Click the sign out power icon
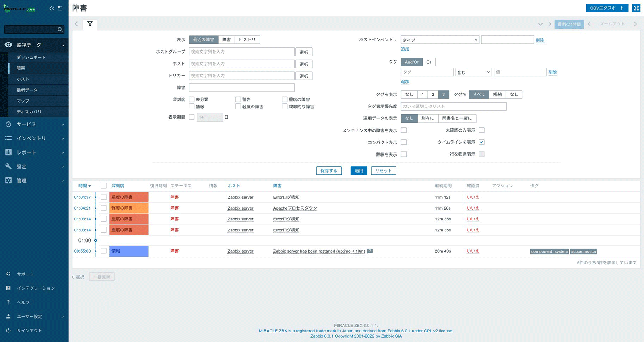Image resolution: width=644 pixels, height=342 pixels. click(x=8, y=330)
